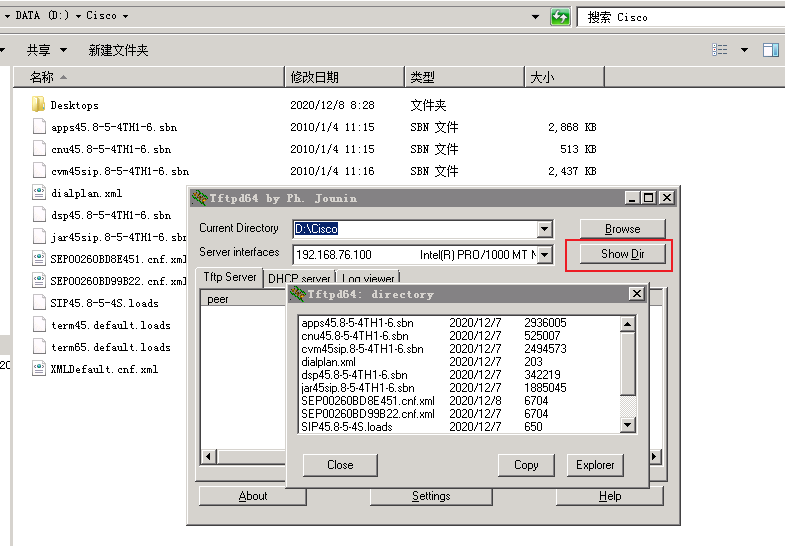Sort by the 类型 column header

[x=465, y=77]
